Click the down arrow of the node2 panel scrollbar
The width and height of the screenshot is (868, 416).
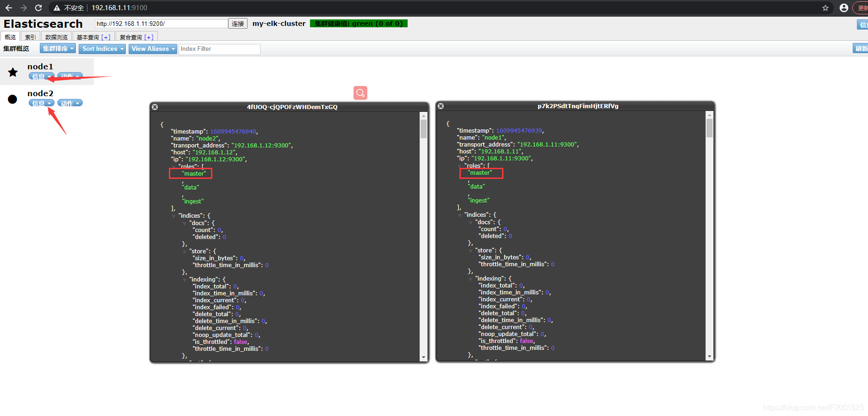(423, 357)
